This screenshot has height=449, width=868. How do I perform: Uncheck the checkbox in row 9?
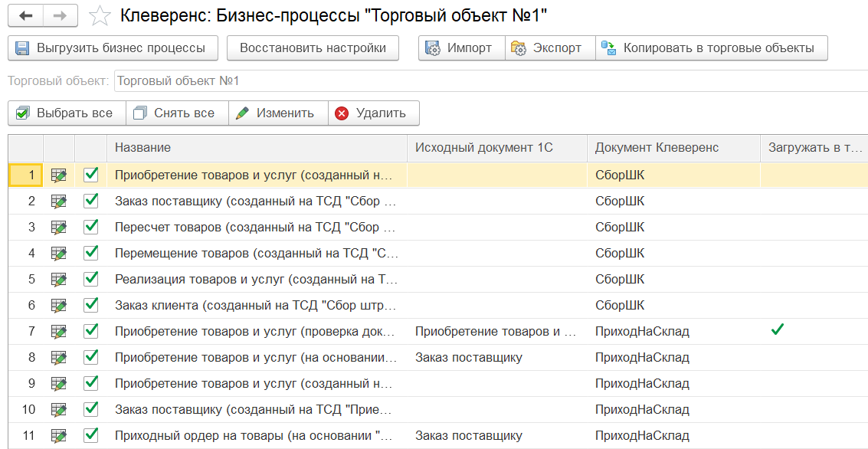click(91, 383)
